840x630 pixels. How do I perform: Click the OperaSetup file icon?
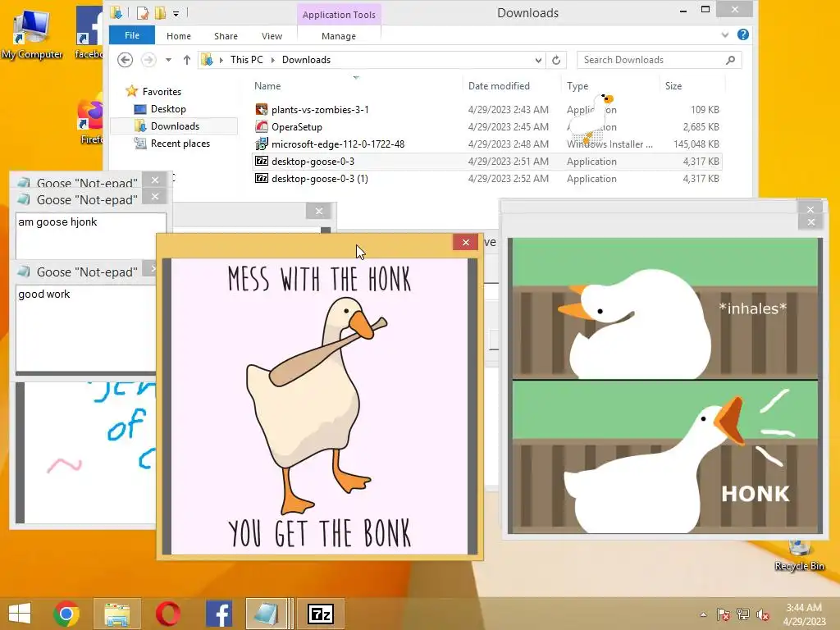[x=262, y=127]
